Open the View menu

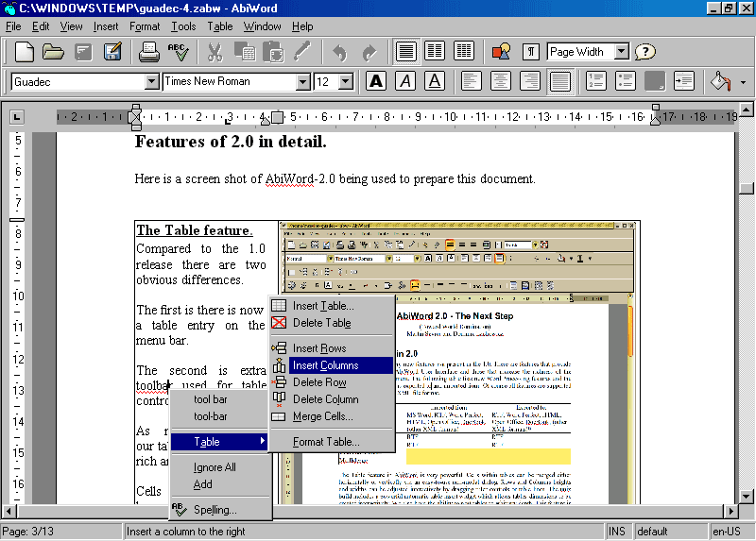(71, 26)
